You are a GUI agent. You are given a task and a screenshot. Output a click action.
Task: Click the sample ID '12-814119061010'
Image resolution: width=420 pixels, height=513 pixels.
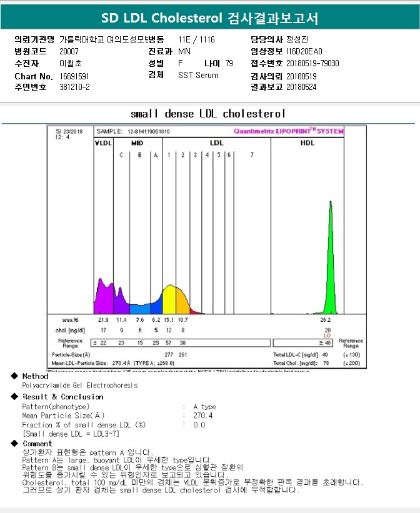tap(149, 131)
